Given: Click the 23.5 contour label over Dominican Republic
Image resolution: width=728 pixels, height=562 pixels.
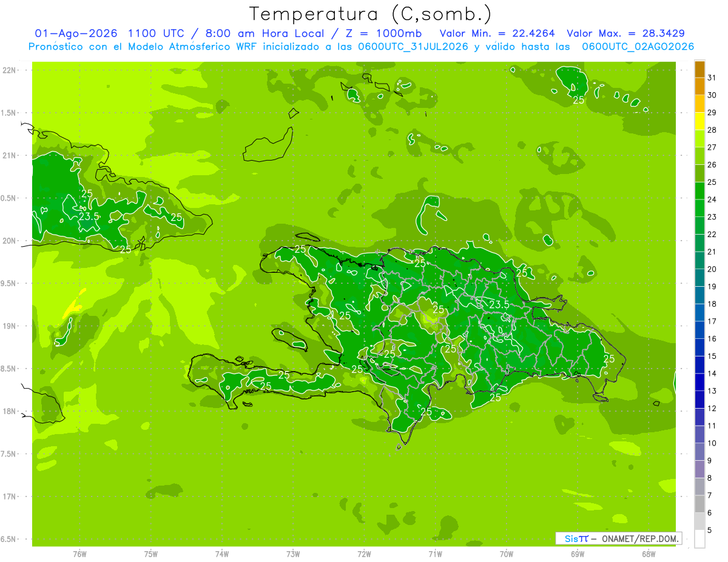Looking at the screenshot, I should 499,304.
